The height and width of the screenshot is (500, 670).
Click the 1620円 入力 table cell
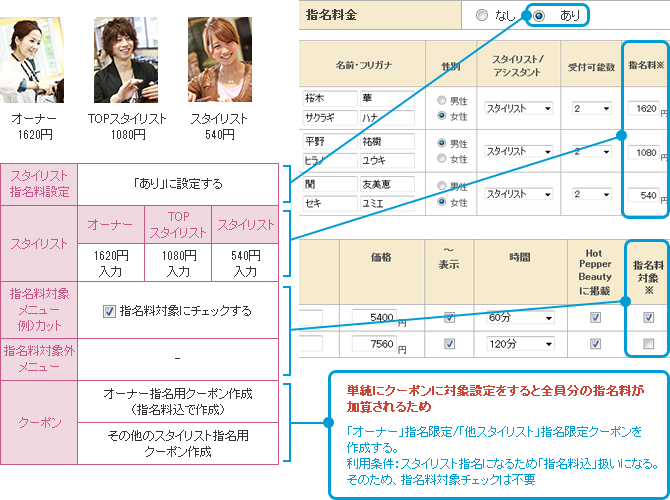[111, 263]
